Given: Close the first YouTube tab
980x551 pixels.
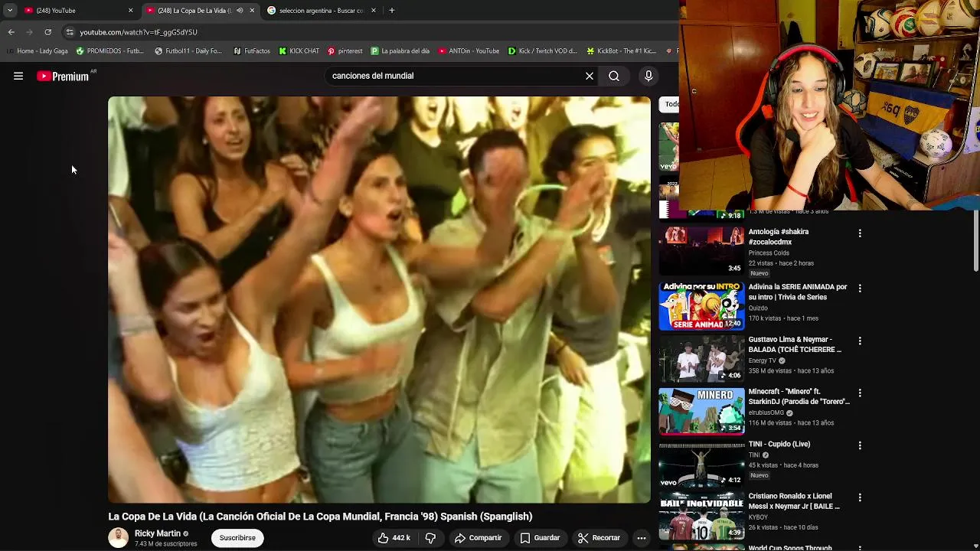Looking at the screenshot, I should click(130, 11).
